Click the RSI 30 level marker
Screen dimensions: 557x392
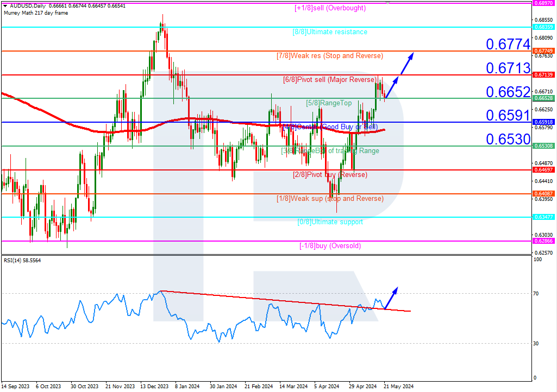coord(536,343)
